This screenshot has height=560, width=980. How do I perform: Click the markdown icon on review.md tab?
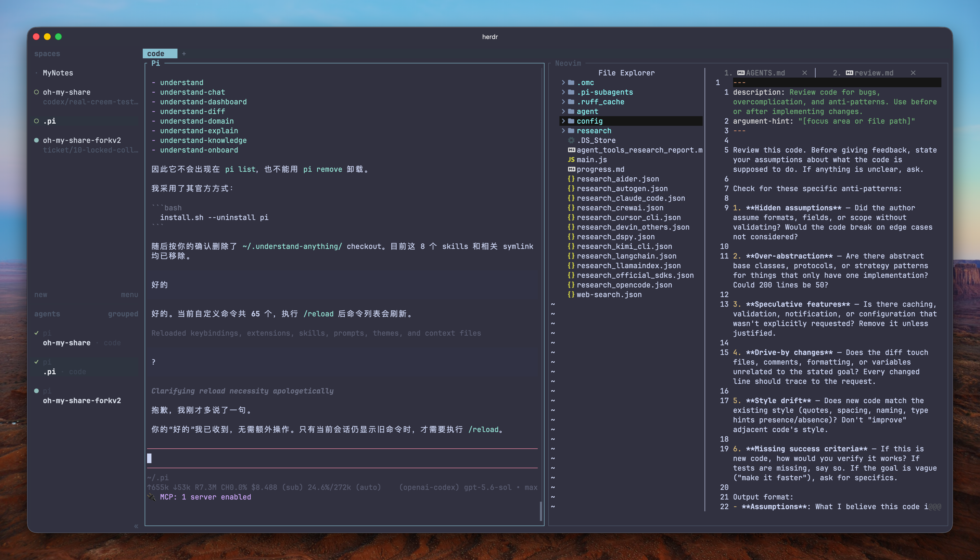click(x=849, y=73)
